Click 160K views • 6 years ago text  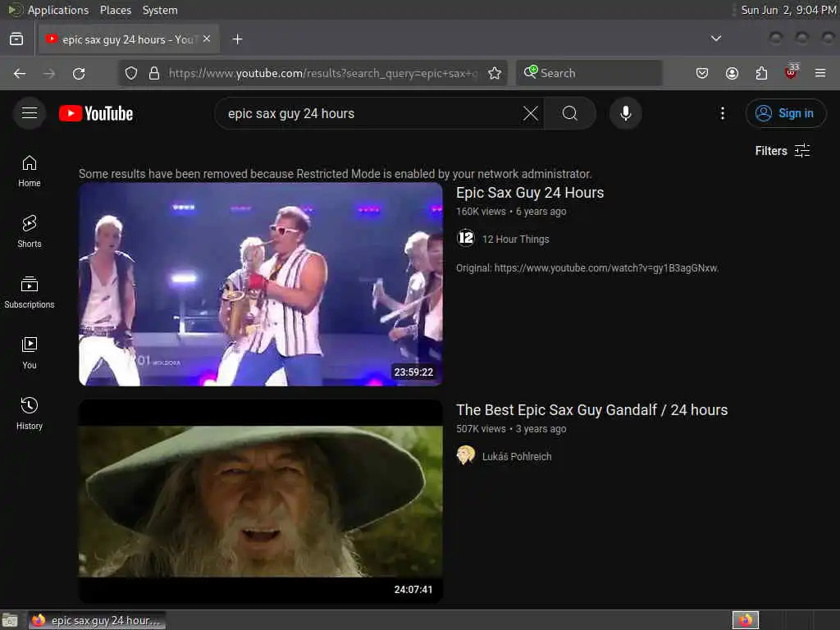511,212
